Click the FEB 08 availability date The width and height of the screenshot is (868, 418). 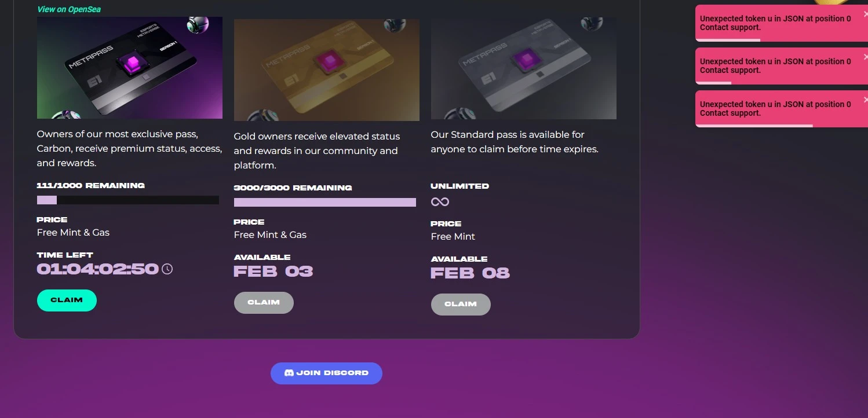471,273
